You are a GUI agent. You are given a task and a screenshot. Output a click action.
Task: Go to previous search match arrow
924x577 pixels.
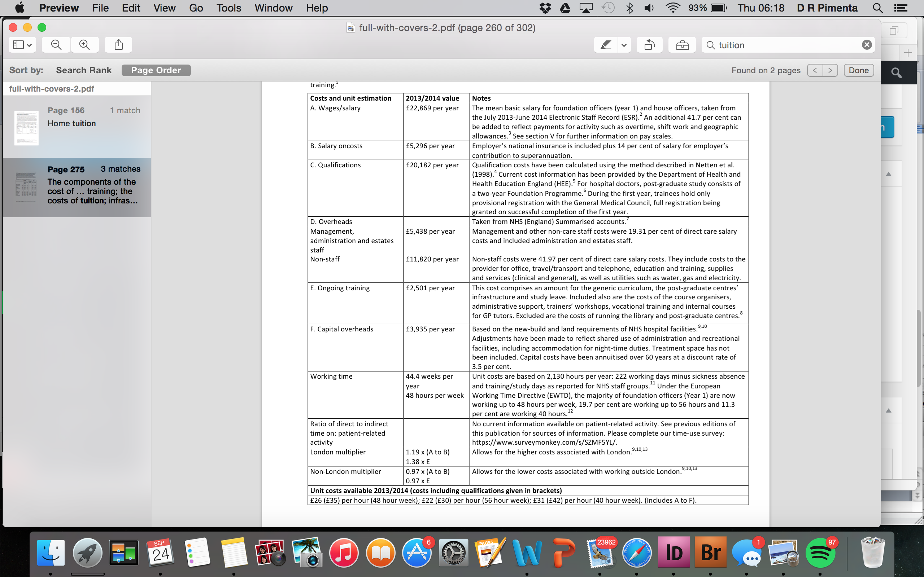pos(815,70)
